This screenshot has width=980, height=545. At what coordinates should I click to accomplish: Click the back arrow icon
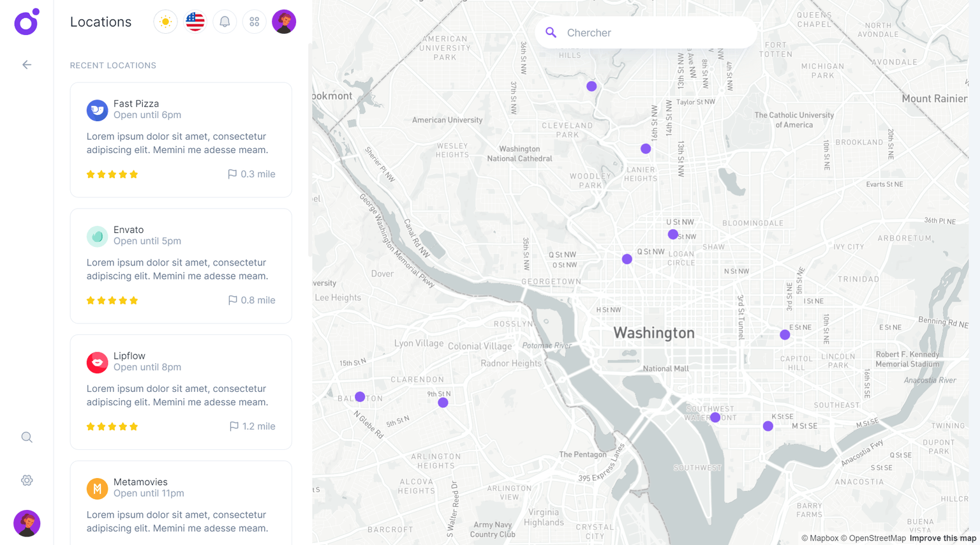(27, 64)
